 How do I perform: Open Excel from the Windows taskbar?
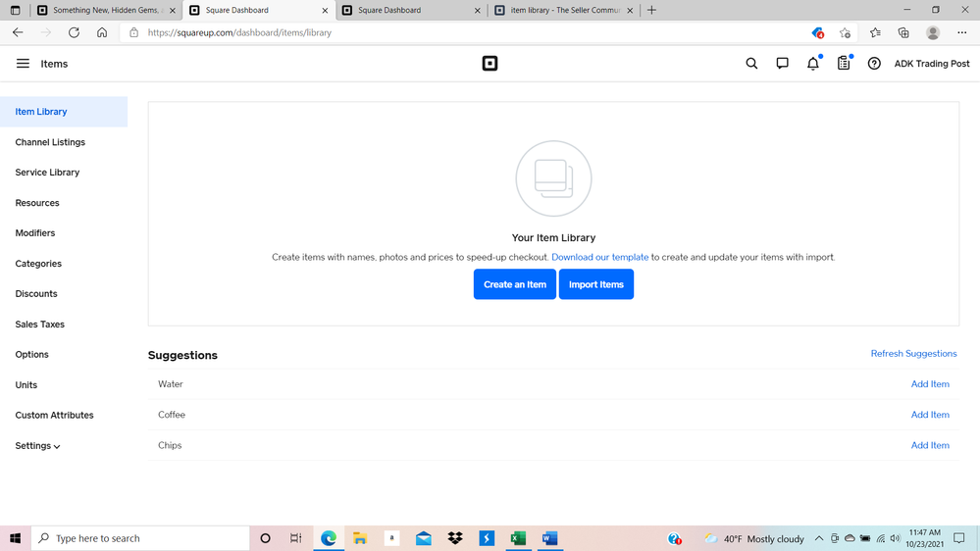518,538
